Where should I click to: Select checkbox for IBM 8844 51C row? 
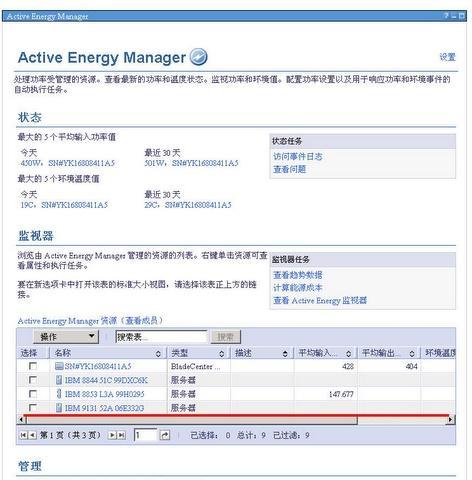pos(33,380)
